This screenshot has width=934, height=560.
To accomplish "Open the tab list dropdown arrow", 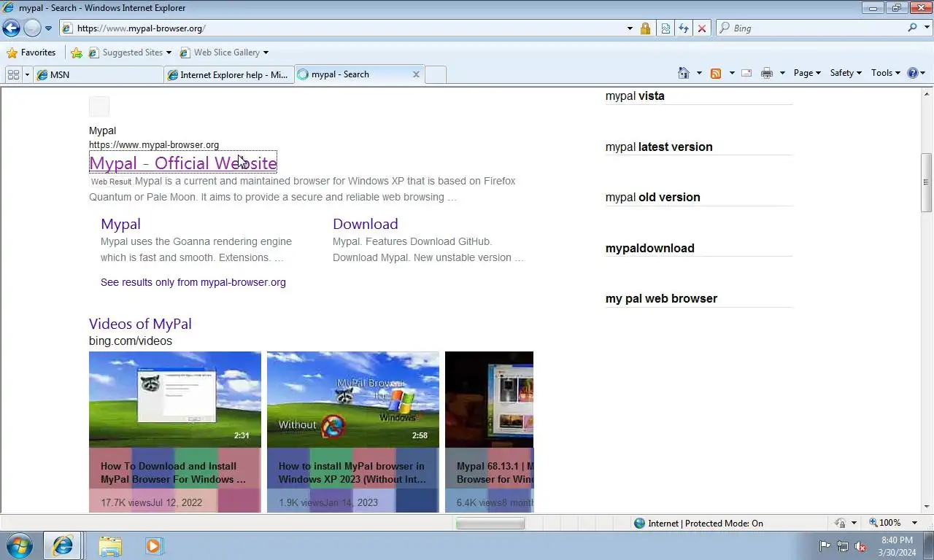I will [x=27, y=74].
